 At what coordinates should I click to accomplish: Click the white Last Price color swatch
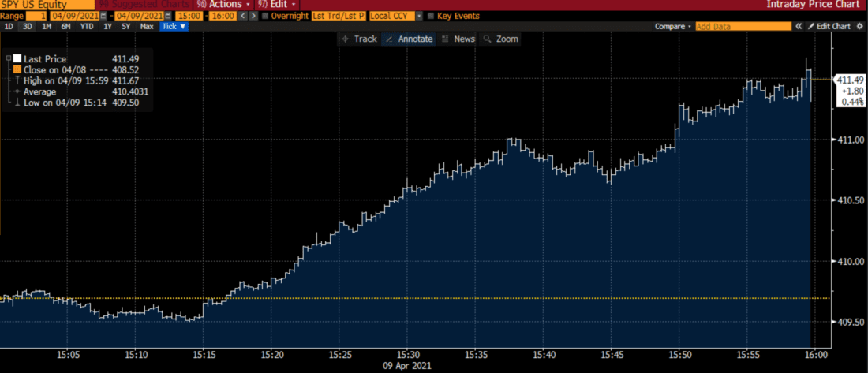(x=17, y=58)
